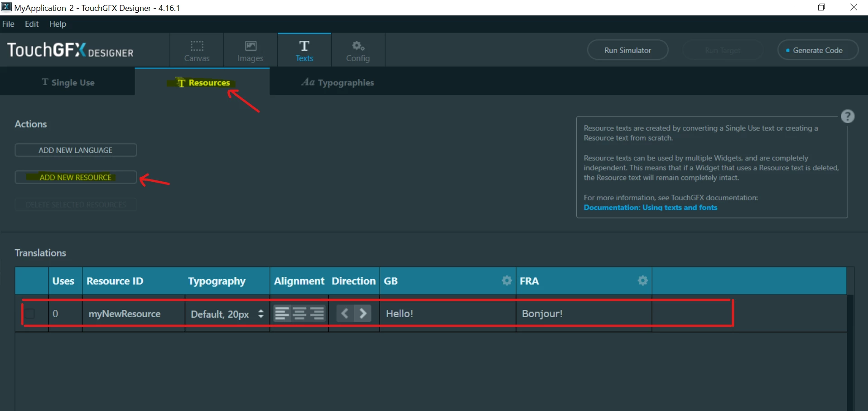Select the Resources tab
Screen dimensions: 868x411
click(203, 82)
